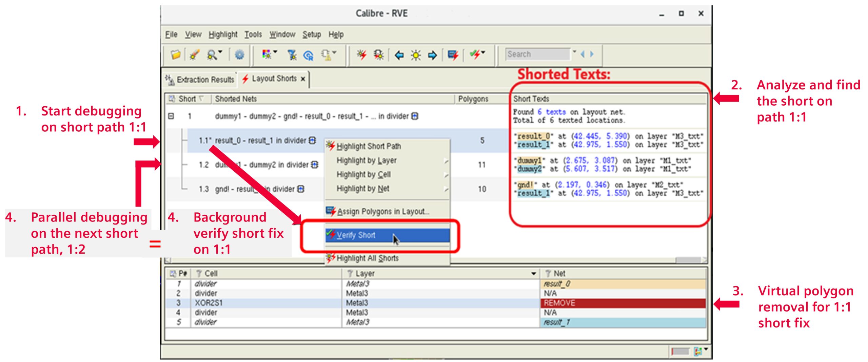
Task: Open device warning icon dropdown arrow
Action: [x=335, y=52]
